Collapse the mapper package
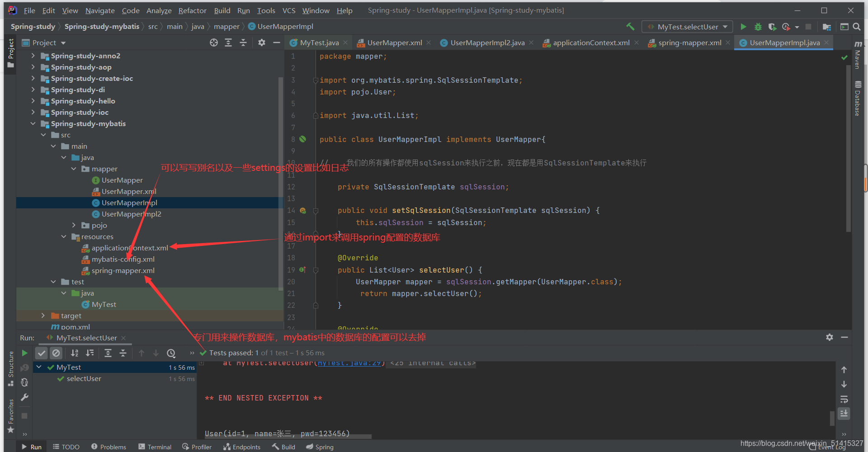The image size is (868, 452). pyautogui.click(x=74, y=169)
